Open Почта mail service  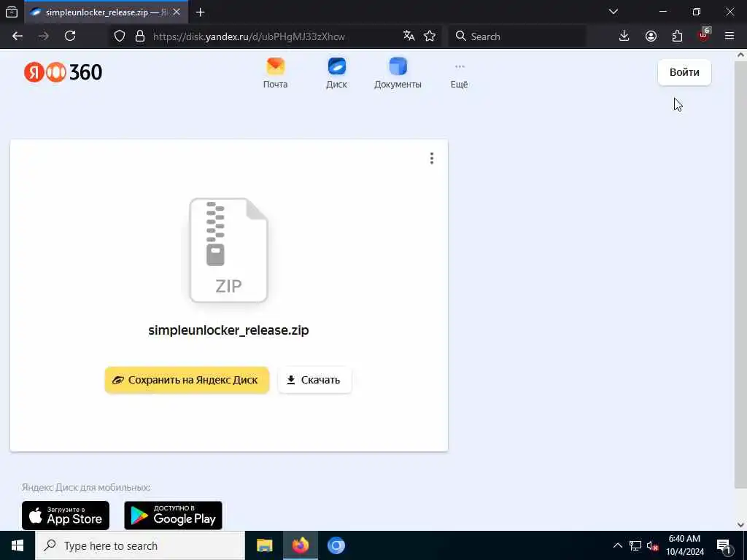coord(275,73)
